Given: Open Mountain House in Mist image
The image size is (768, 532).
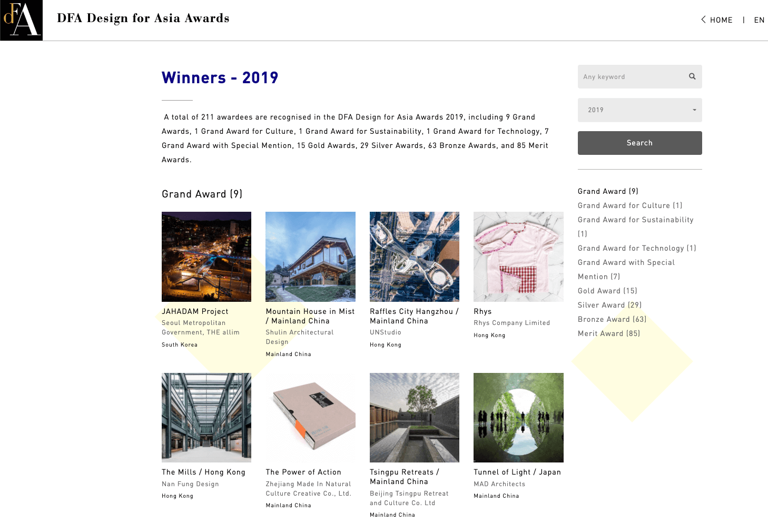Looking at the screenshot, I should coord(310,257).
